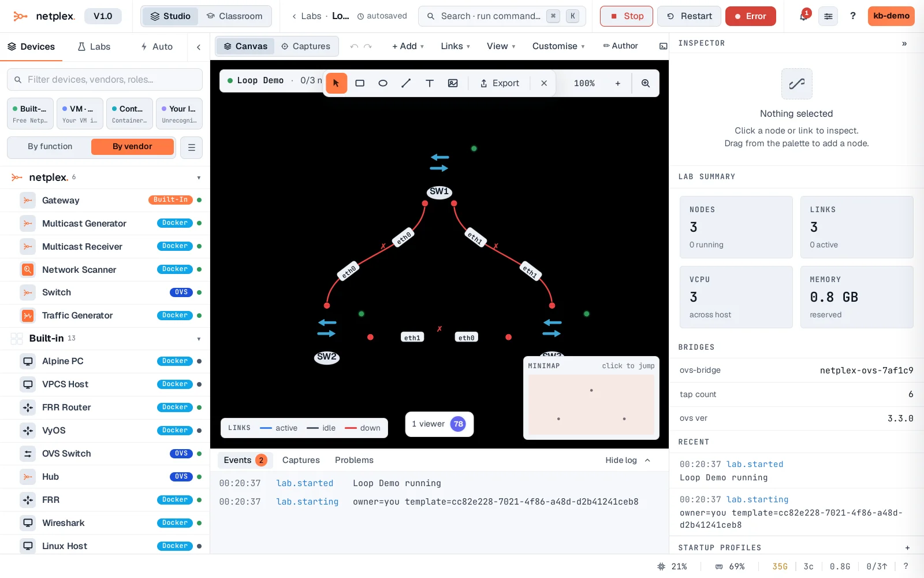Close the drawing toolbar with X
This screenshot has height=578, width=924.
pos(544,83)
